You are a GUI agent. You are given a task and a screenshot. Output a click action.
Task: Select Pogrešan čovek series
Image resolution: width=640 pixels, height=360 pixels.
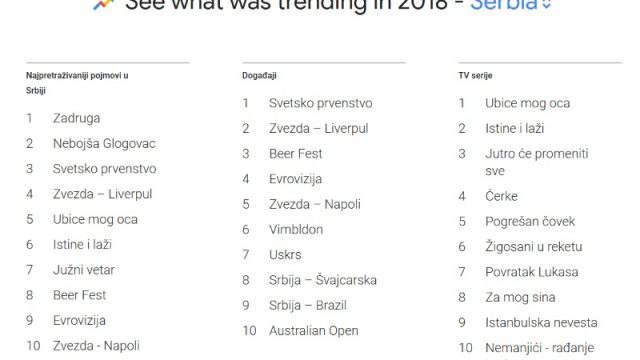[530, 222]
